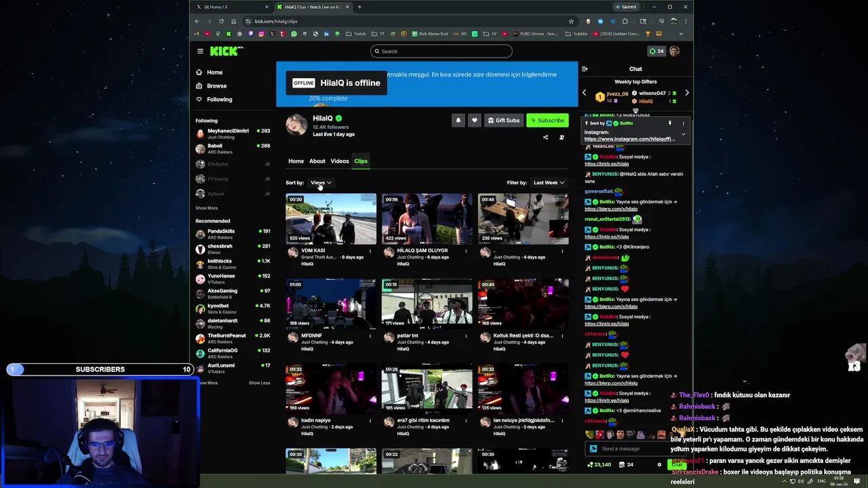Open the Kick sidebar hamburger menu
The height and width of the screenshot is (488, 868).
point(200,52)
